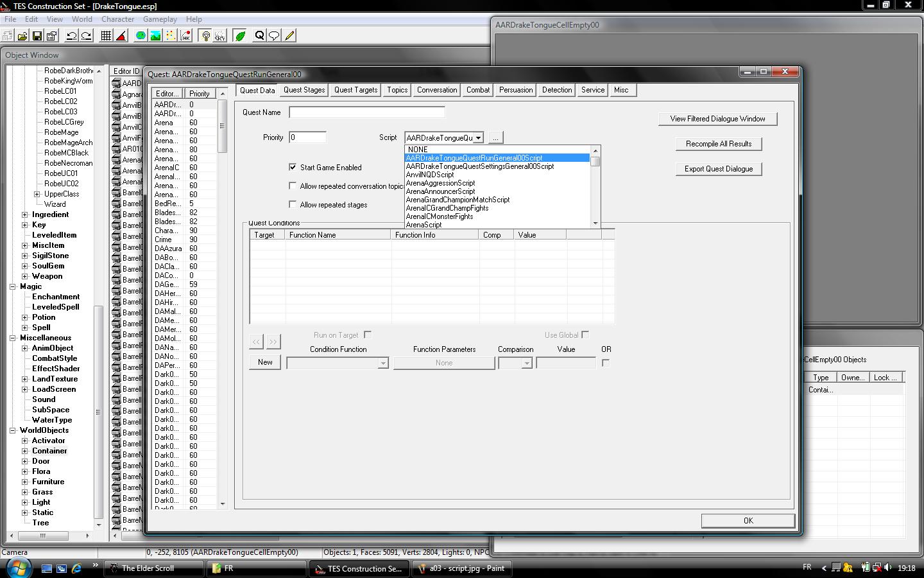924x578 pixels.
Task: Open the Gameplay menu
Action: click(160, 19)
